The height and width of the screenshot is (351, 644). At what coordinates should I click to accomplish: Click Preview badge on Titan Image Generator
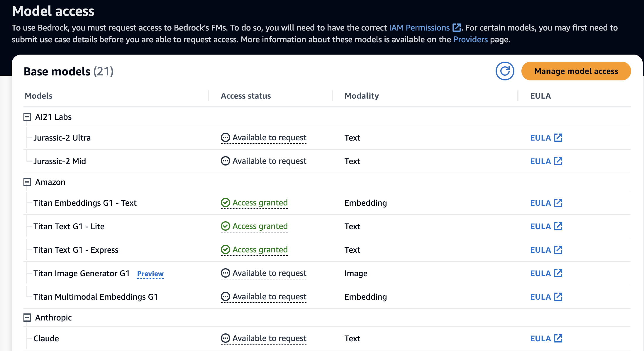[150, 274]
